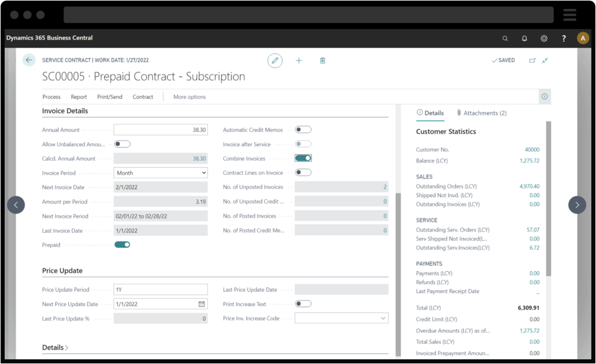Click the trash delete icon
The height and width of the screenshot is (364, 596).
tap(323, 60)
